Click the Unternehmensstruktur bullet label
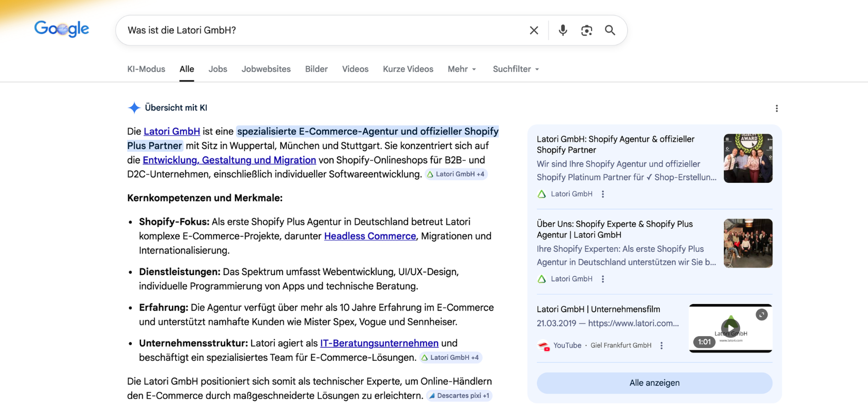The width and height of the screenshot is (868, 413). tap(194, 343)
